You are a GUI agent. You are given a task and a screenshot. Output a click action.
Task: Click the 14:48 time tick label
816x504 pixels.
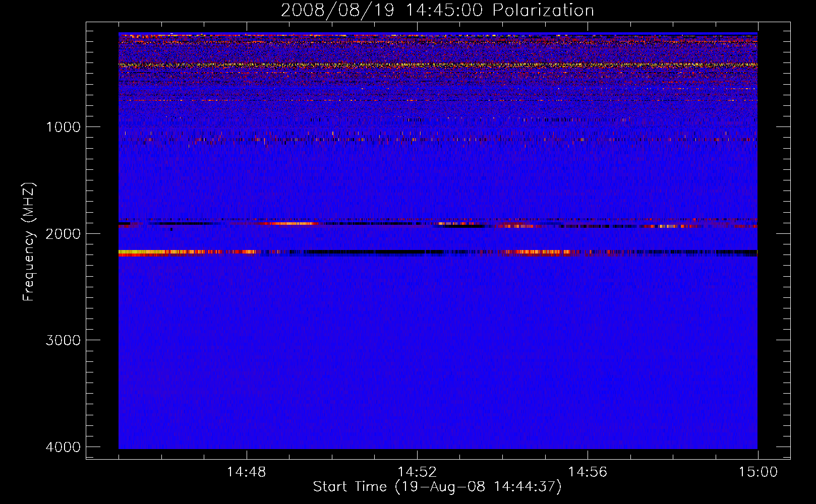click(x=246, y=472)
